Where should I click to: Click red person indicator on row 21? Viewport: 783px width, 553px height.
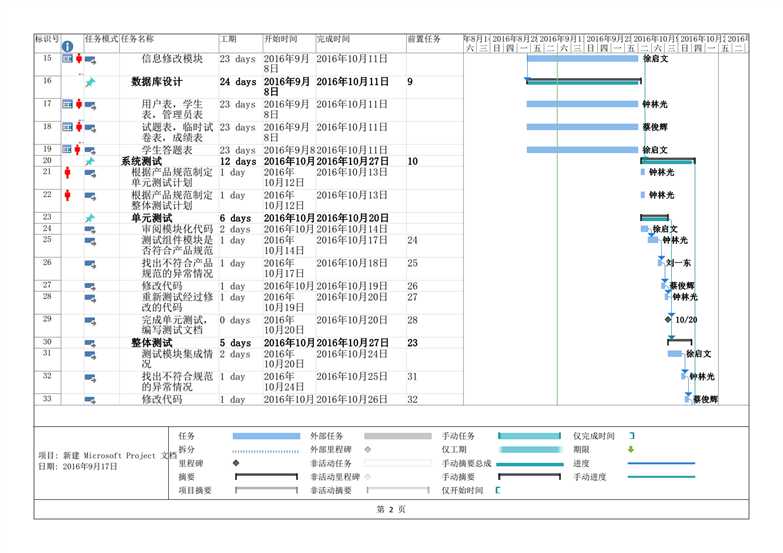click(67, 173)
